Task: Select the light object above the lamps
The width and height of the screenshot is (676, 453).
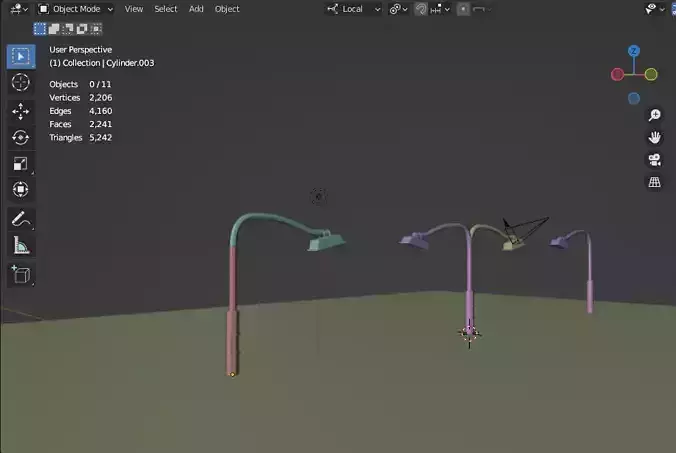Action: [x=319, y=197]
